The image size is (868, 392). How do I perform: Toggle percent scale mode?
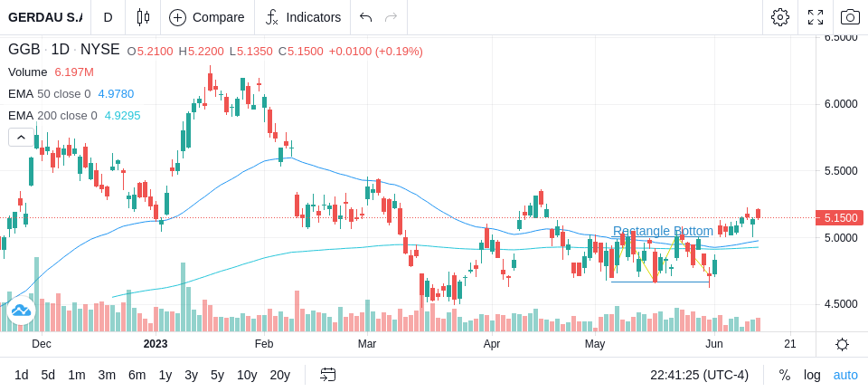tap(785, 376)
